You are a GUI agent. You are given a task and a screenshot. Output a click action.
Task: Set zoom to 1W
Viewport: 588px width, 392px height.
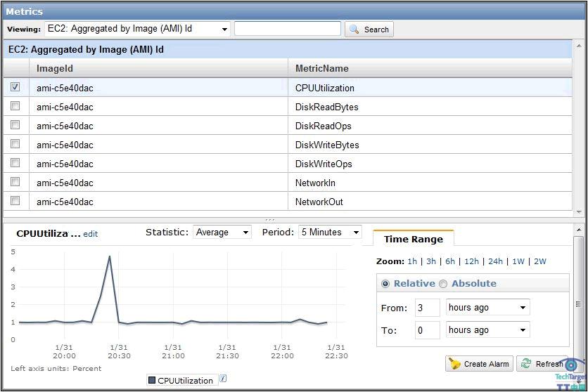pyautogui.click(x=518, y=261)
